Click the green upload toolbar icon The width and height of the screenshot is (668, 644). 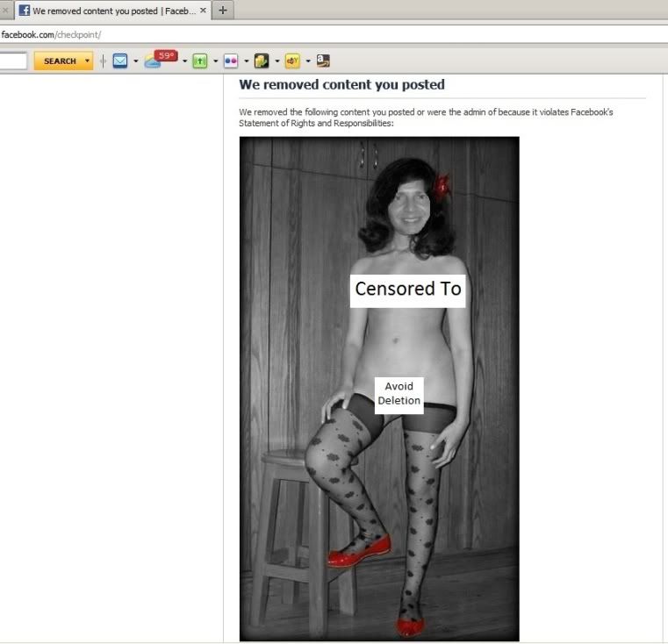pyautogui.click(x=200, y=61)
